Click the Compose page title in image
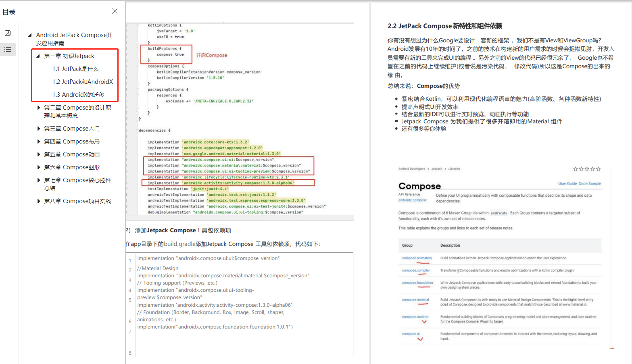Screen dimensions: 632x364 pos(419,186)
